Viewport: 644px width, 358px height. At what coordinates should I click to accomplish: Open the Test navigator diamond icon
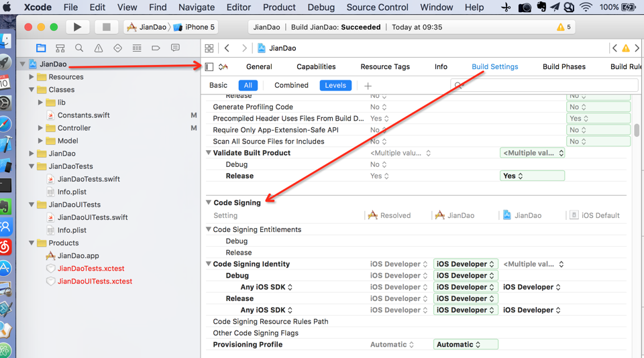coord(118,48)
